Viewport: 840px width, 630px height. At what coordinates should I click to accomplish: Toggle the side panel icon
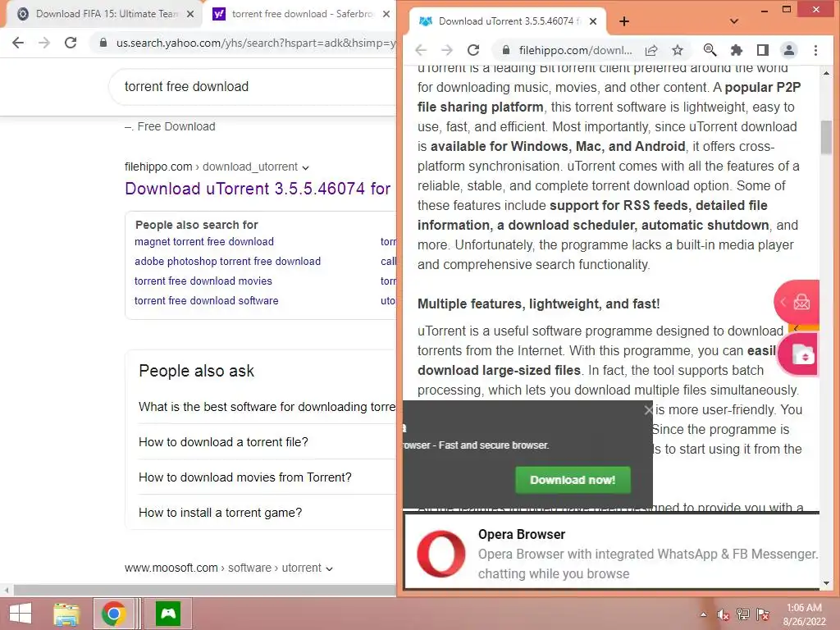(763, 50)
